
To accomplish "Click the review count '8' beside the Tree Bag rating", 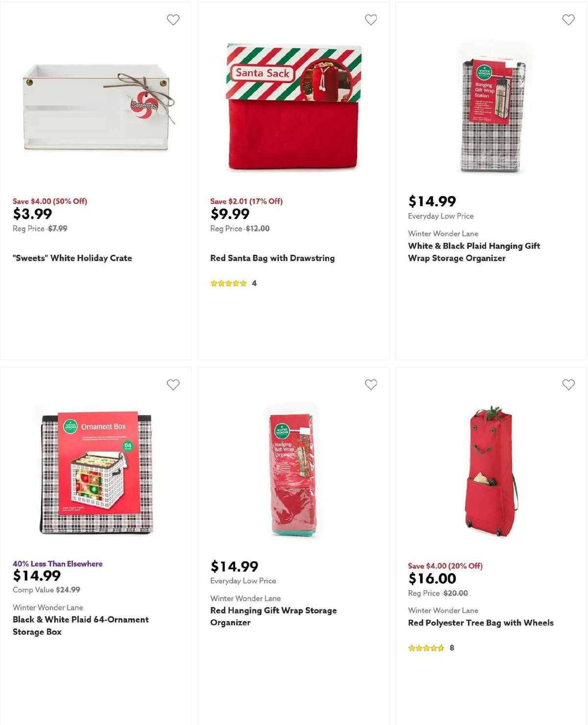I will tap(452, 648).
